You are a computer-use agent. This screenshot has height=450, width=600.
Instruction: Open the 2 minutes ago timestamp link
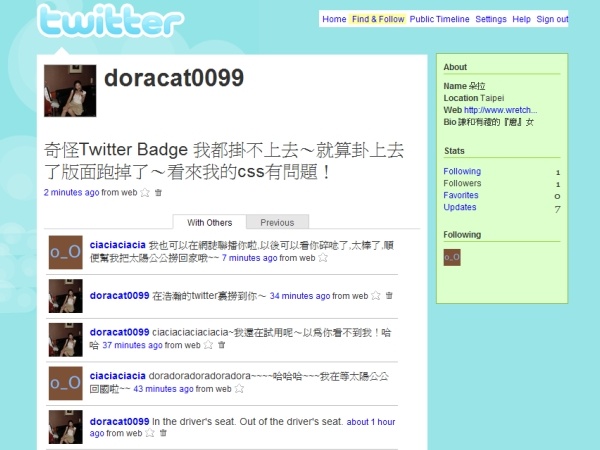(72, 192)
